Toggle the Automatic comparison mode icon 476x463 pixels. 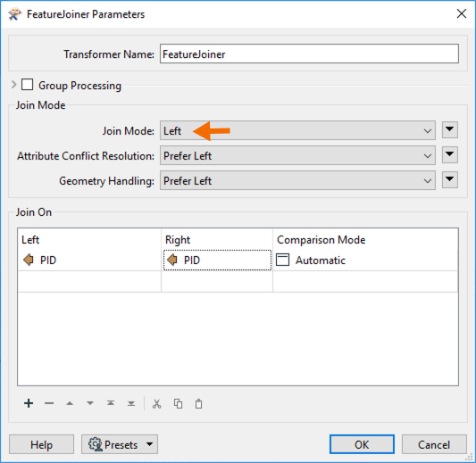pyautogui.click(x=282, y=260)
